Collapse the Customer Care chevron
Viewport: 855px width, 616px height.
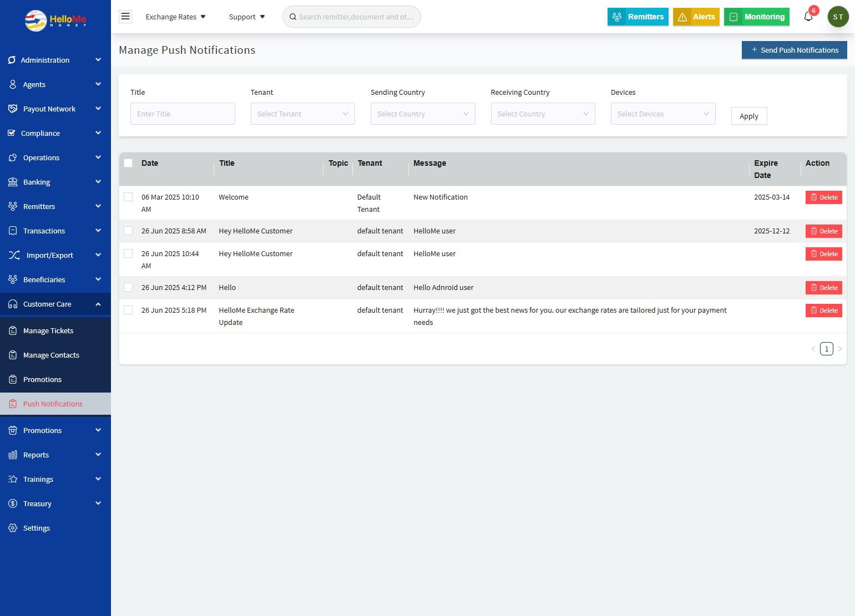(x=98, y=304)
